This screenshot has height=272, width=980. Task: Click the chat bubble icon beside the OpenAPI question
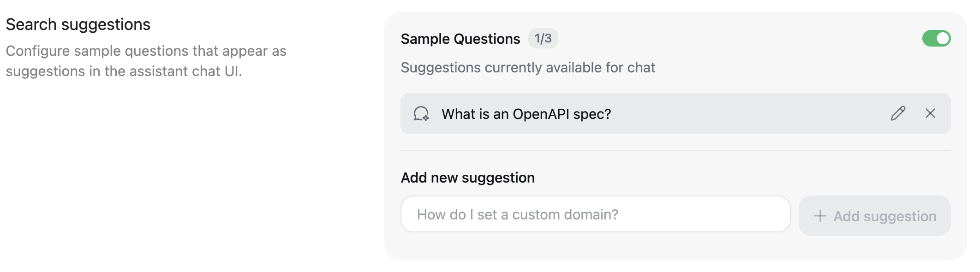coord(421,113)
